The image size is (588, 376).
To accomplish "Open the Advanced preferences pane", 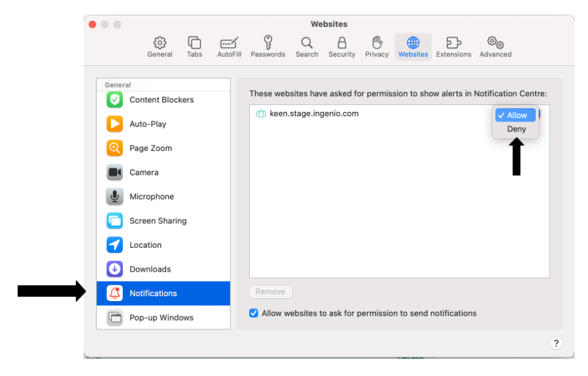I will 495,47.
